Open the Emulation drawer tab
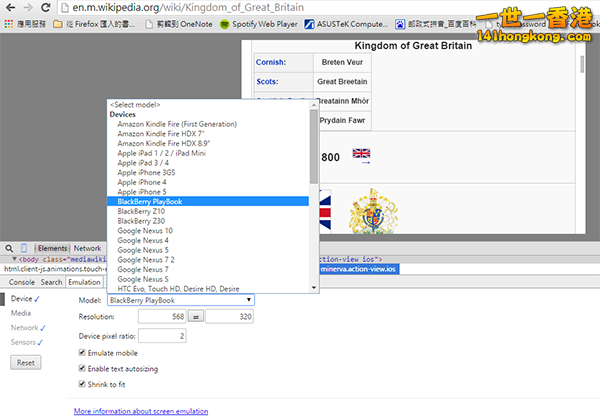 (x=84, y=282)
